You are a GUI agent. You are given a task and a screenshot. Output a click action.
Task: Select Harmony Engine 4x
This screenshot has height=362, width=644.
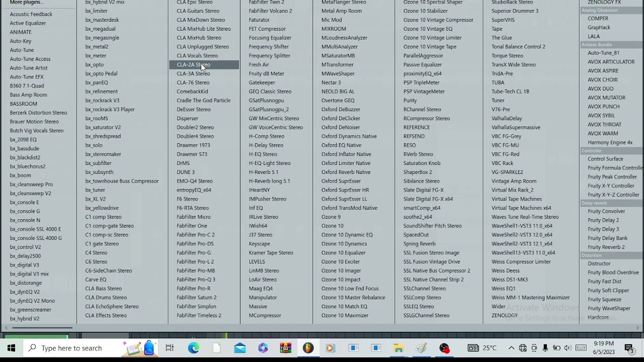point(610,142)
